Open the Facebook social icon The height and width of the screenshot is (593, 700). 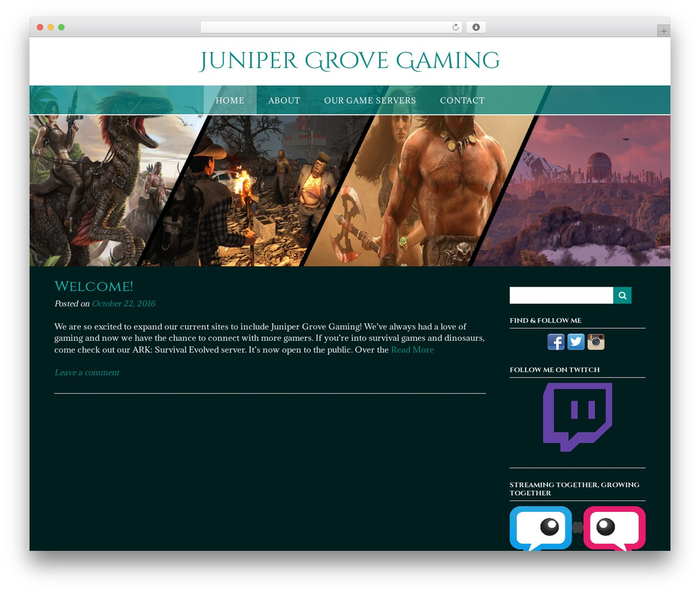point(556,342)
